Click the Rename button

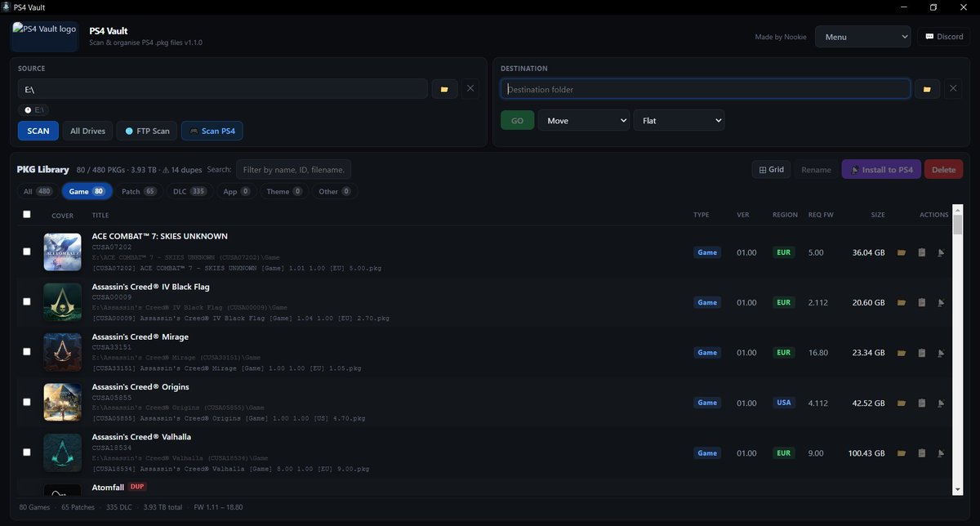pyautogui.click(x=816, y=170)
